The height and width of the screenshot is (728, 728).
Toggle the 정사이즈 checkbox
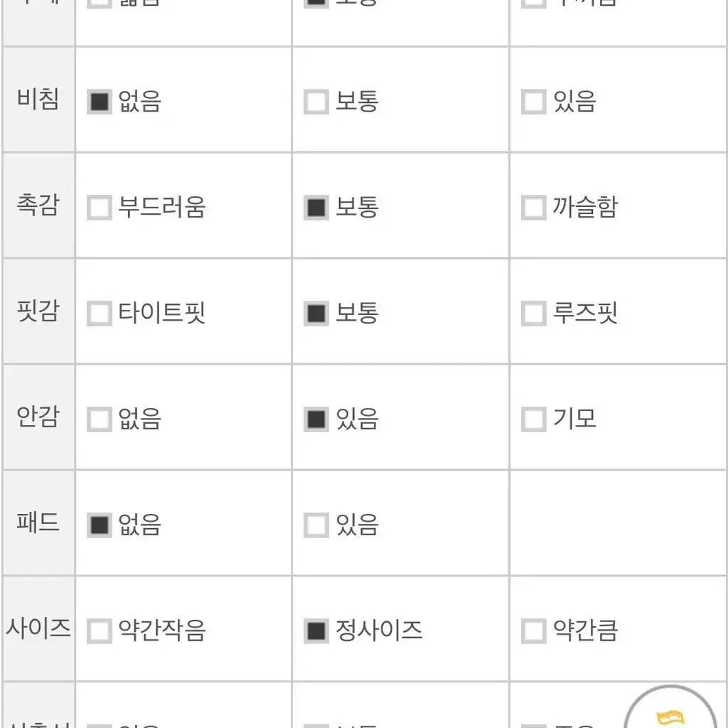(x=316, y=631)
